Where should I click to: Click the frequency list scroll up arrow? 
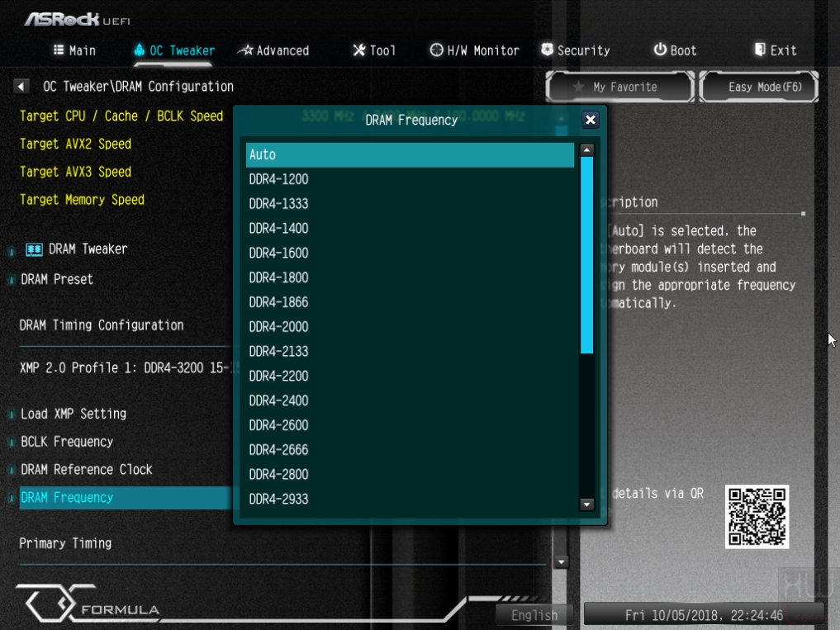[x=586, y=150]
